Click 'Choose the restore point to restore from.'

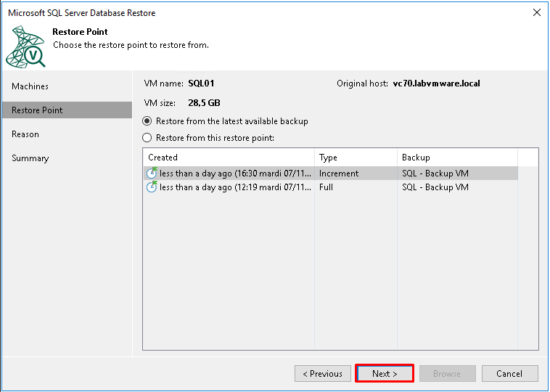point(131,45)
